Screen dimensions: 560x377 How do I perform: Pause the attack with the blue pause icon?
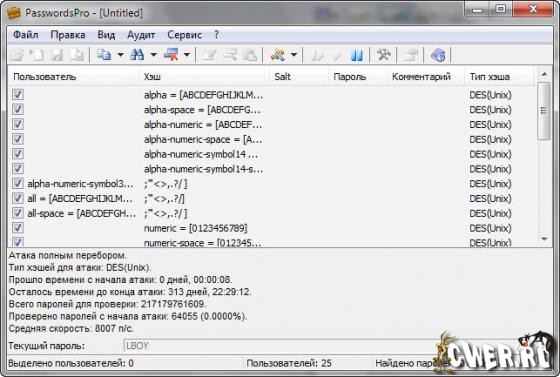(x=357, y=55)
